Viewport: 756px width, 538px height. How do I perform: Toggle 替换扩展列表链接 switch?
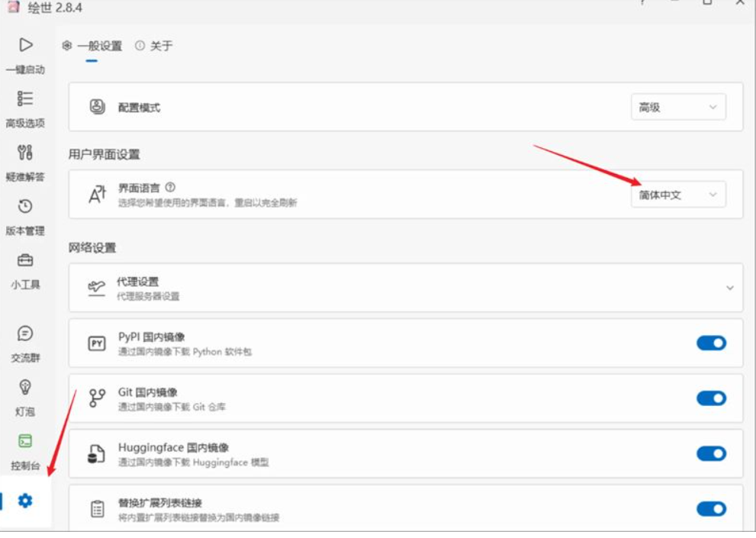click(711, 509)
